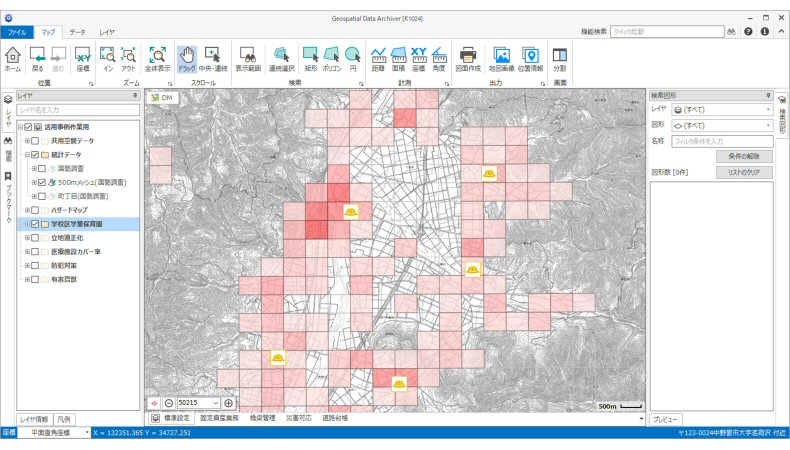This screenshot has width=790, height=450.
Task: Open the ファイル menu tab
Action: (17, 32)
